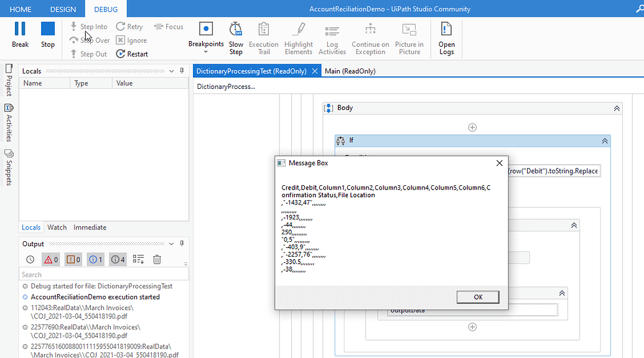Switch to the DESIGN ribbon tab
Screen dimensions: 644x358
point(63,9)
